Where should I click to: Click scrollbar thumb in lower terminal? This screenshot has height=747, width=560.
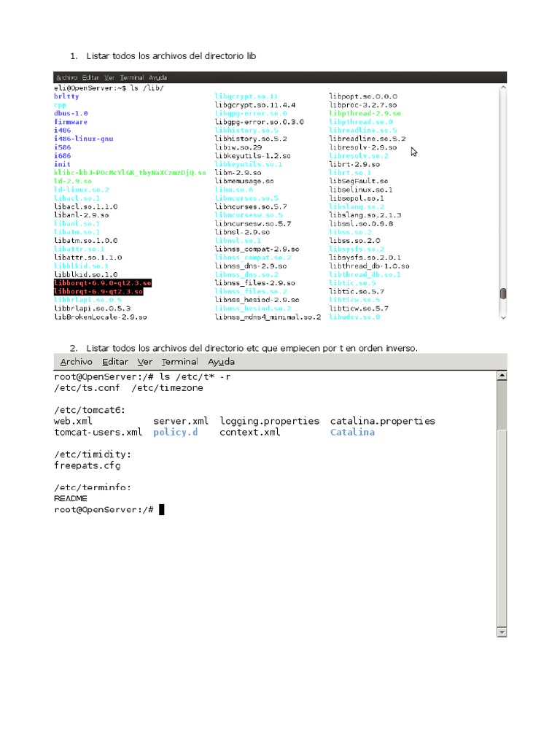pos(502,406)
